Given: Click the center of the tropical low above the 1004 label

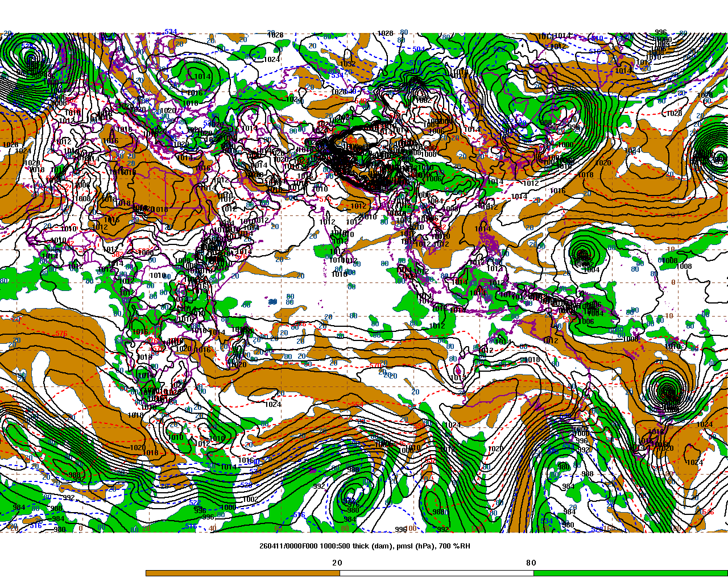Looking at the screenshot, I should [582, 253].
